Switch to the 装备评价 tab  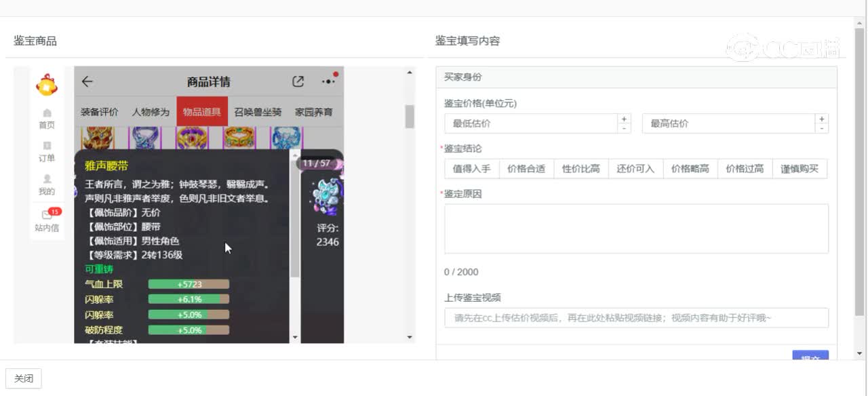pos(100,112)
